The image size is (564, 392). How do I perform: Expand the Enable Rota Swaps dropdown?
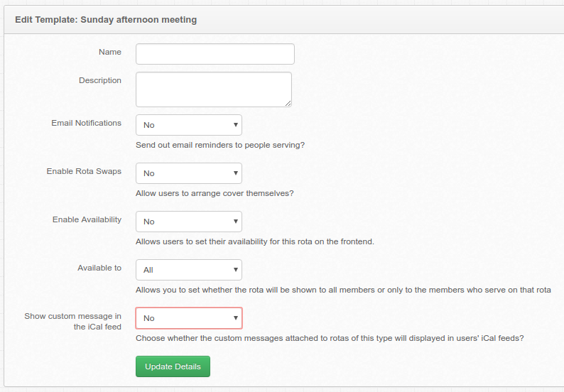coord(189,173)
